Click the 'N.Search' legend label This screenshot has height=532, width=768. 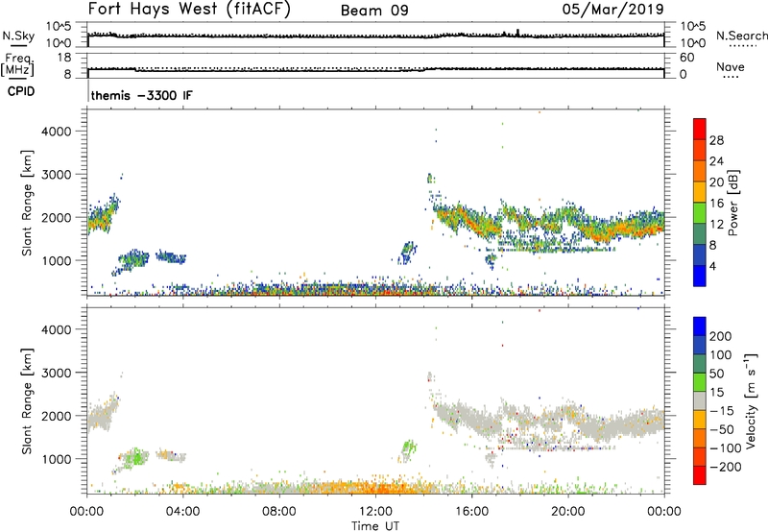741,36
